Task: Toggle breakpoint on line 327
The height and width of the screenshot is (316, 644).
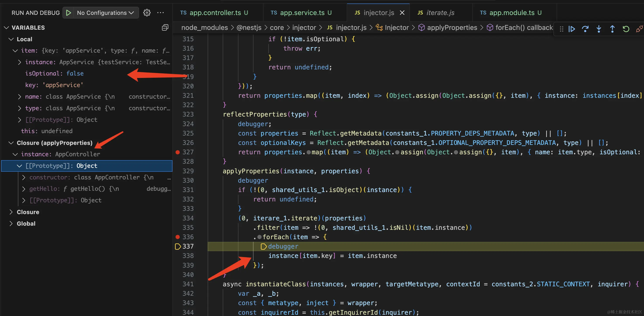Action: (x=177, y=152)
